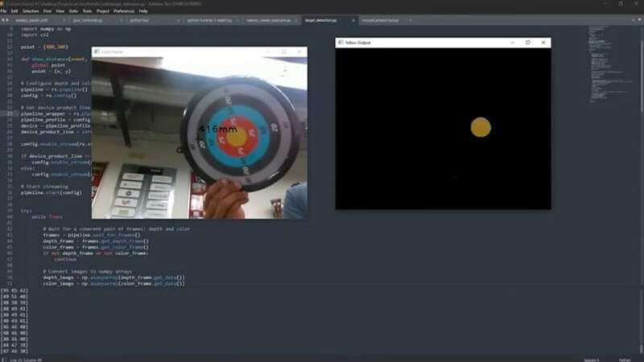The height and width of the screenshot is (362, 644).
Task: Open the File menu
Action: [4, 11]
